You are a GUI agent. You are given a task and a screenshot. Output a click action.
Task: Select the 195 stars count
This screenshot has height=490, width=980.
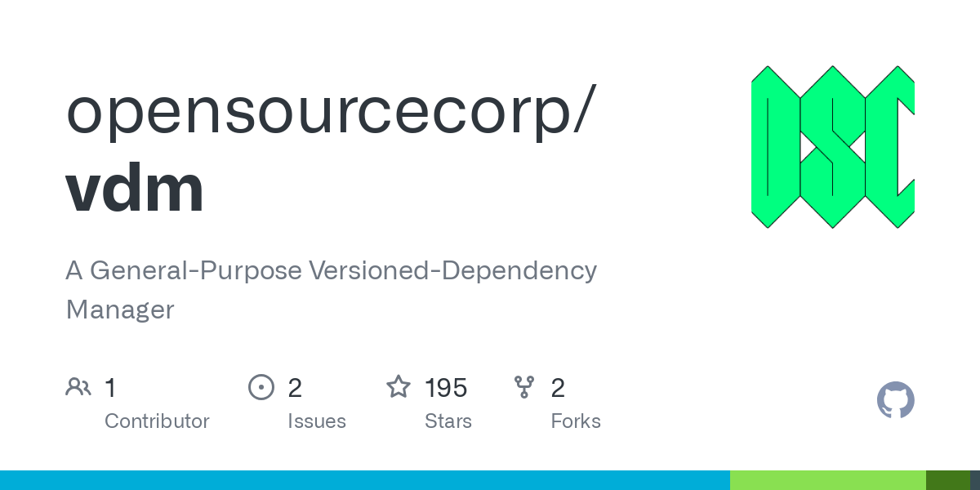pos(446,387)
